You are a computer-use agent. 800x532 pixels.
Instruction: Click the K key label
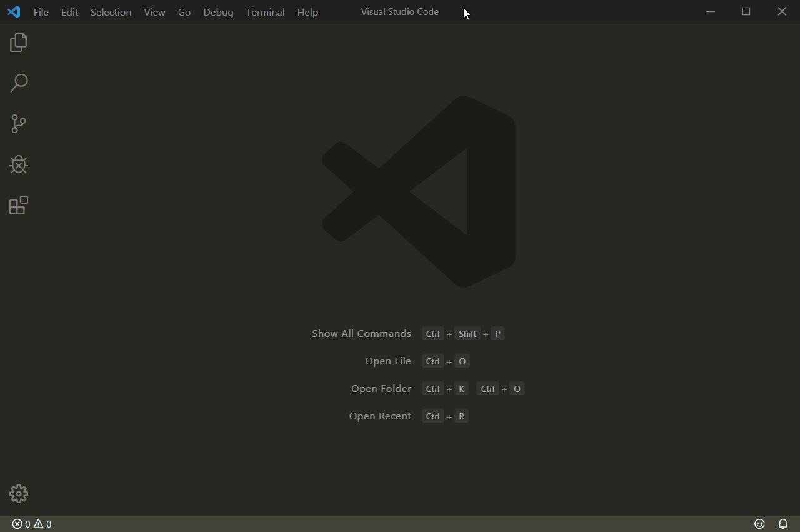tap(461, 389)
